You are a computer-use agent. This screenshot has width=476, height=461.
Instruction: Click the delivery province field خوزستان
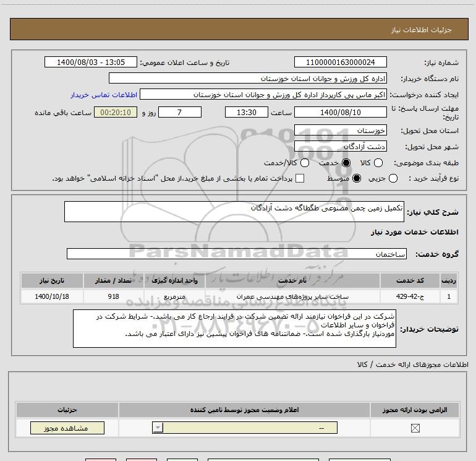point(340,130)
